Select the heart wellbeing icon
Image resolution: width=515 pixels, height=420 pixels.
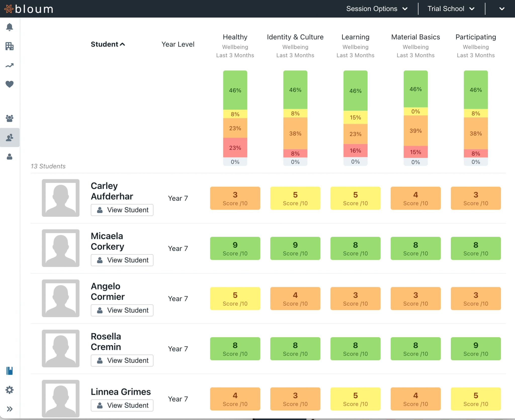tap(10, 84)
